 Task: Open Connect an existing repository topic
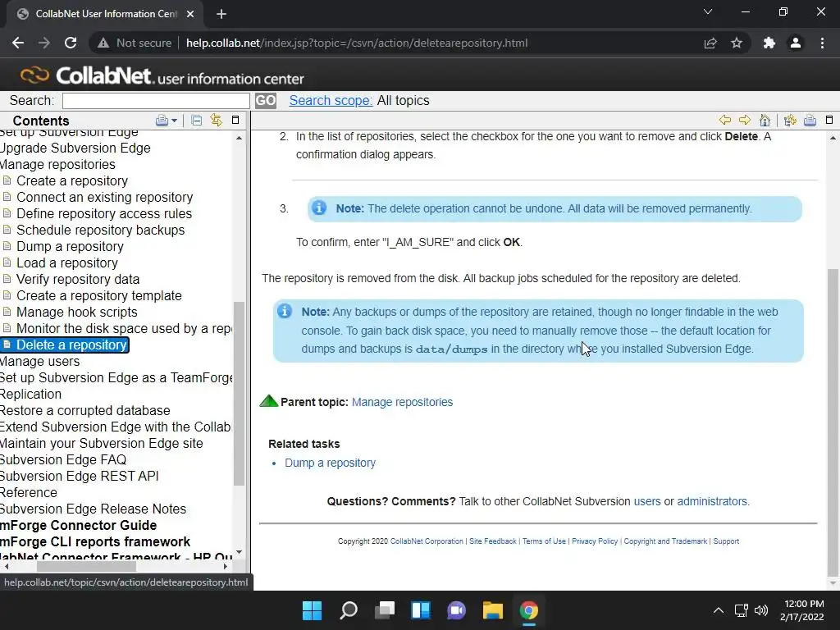104,197
